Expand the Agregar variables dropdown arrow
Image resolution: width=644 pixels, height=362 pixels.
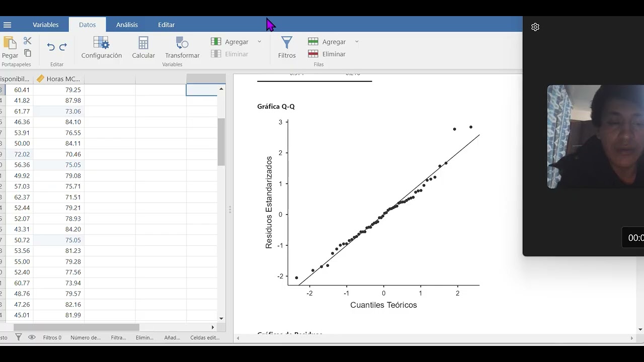click(259, 42)
